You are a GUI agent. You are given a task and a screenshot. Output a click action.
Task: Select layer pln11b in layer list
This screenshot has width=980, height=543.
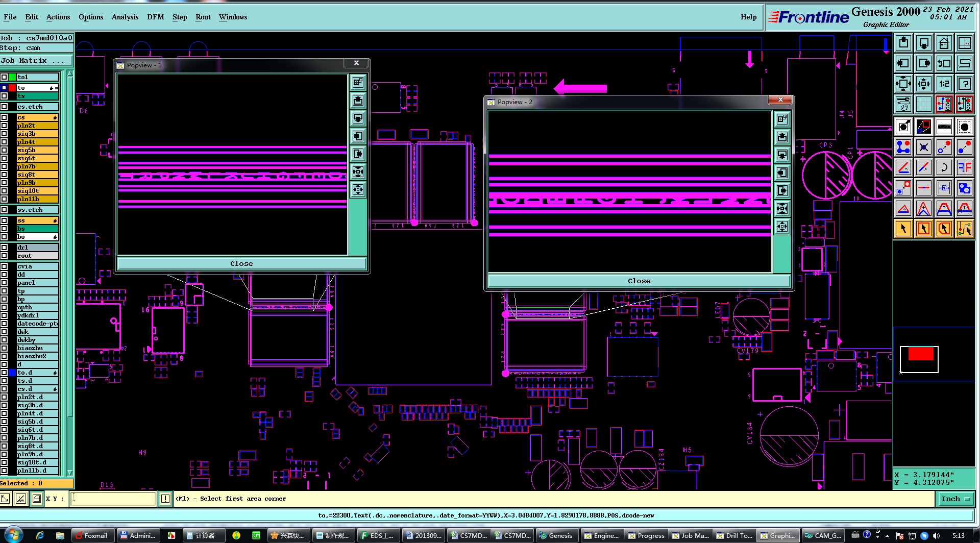(37, 199)
